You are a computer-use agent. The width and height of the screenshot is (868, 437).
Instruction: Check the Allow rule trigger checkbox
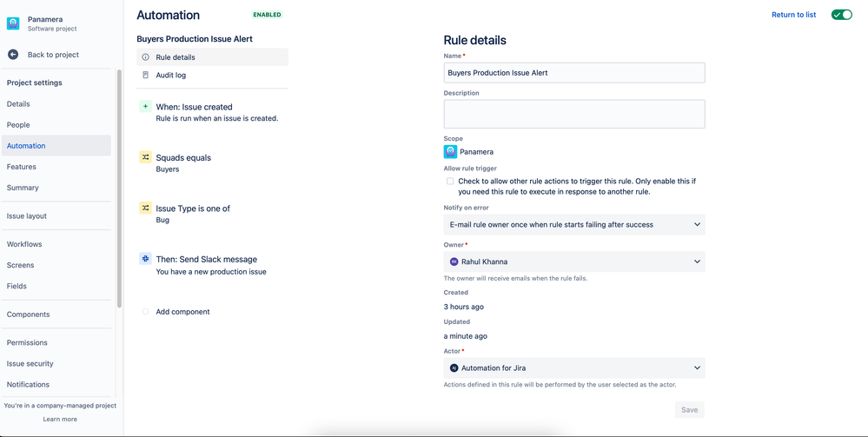(450, 181)
